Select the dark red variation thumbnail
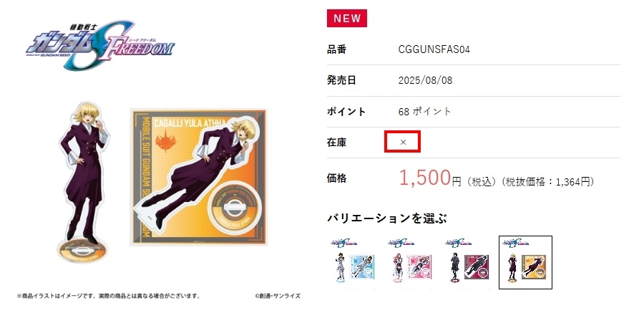Image resolution: width=644 pixels, height=313 pixels. (x=467, y=261)
